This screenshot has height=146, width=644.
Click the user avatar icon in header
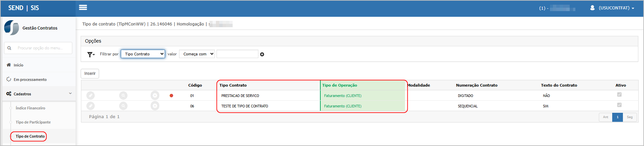pos(592,8)
